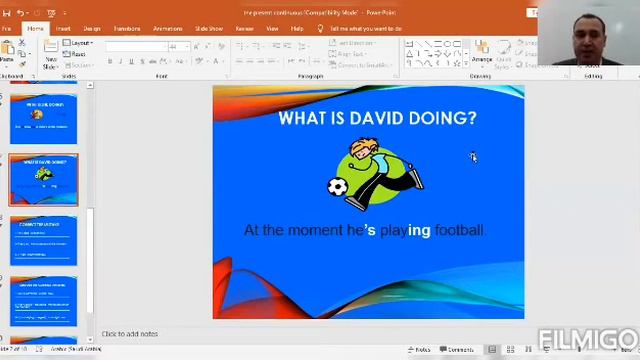640x360 pixels.
Task: Expand the shapes gallery More arrow
Action: click(467, 63)
